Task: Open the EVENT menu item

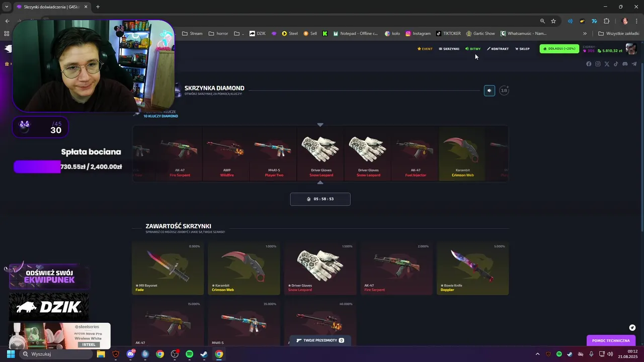Action: point(425,49)
